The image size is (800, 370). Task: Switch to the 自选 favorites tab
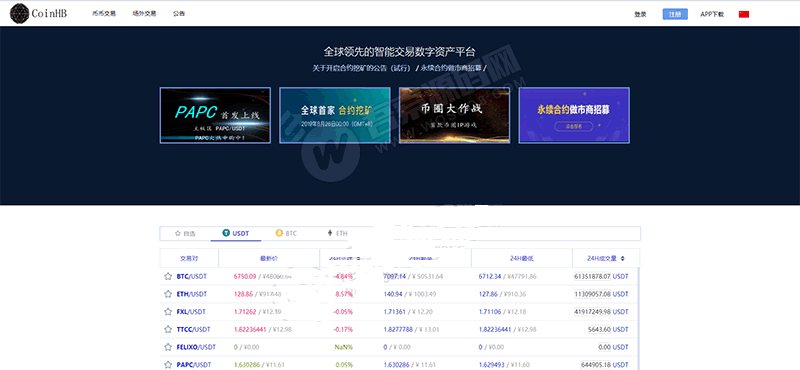[185, 233]
